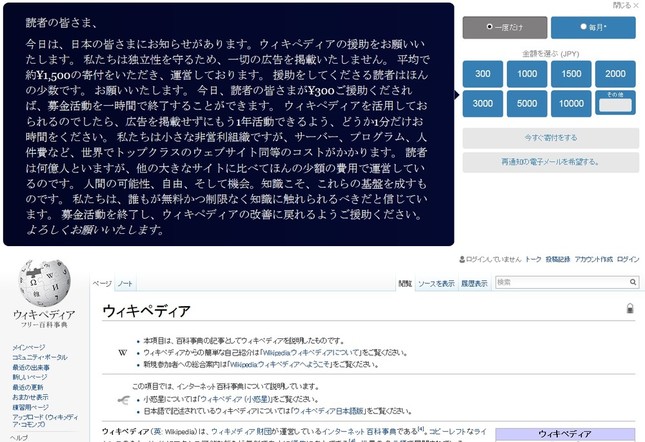Viewport: 645px width, 442px height.
Task: Select the 一度だけ one-time donation option
Action: click(x=506, y=27)
